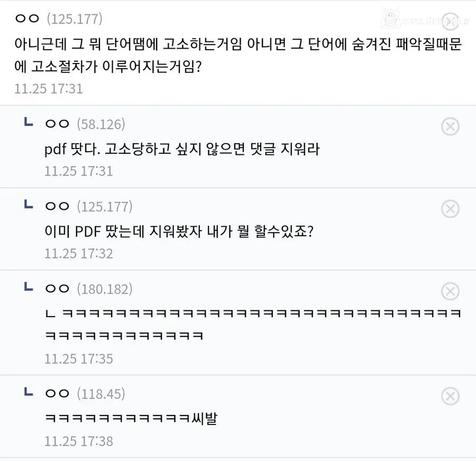Click the reply arrow beside the 118.45 comment
This screenshot has height=461, width=476.
tap(29, 393)
